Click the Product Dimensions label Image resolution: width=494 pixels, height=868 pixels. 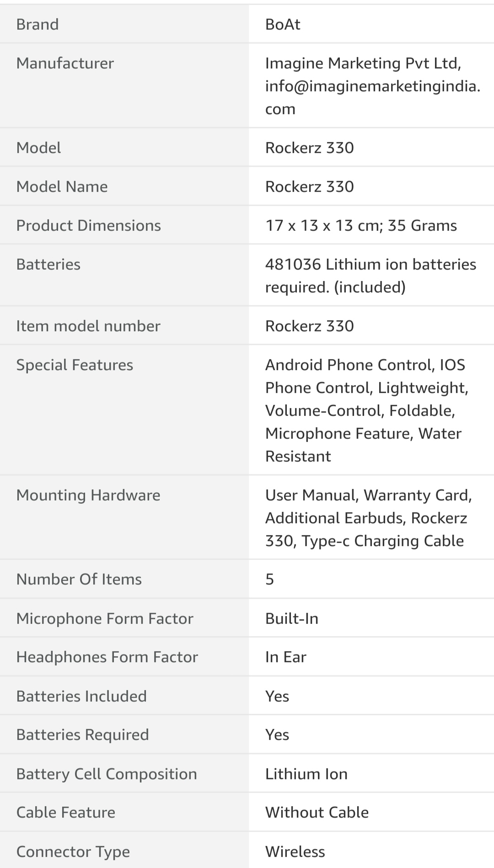[88, 225]
